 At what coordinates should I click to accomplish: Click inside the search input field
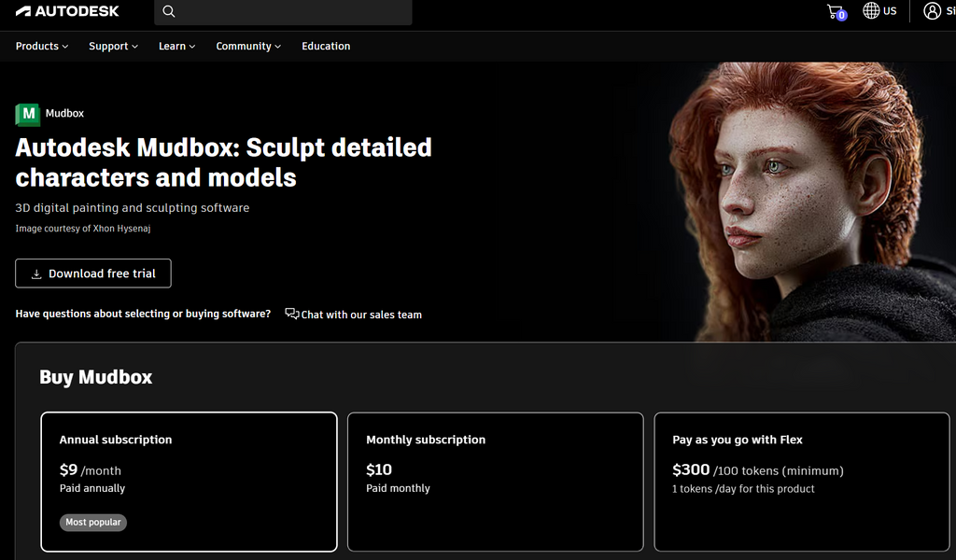pyautogui.click(x=289, y=11)
